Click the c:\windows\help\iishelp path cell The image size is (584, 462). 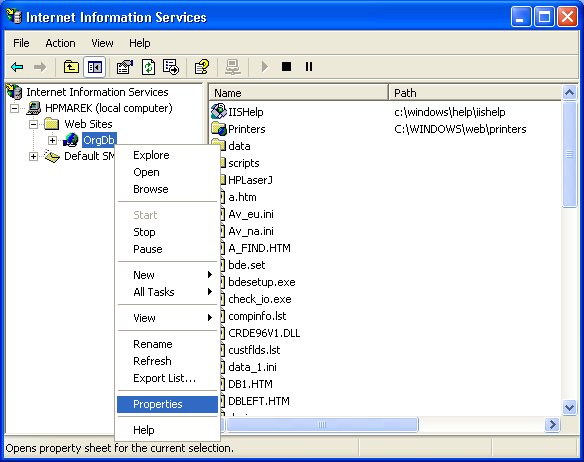coord(450,112)
